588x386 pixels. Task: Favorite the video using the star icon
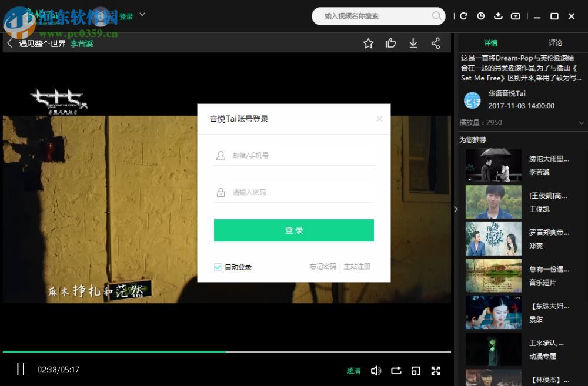pos(369,43)
